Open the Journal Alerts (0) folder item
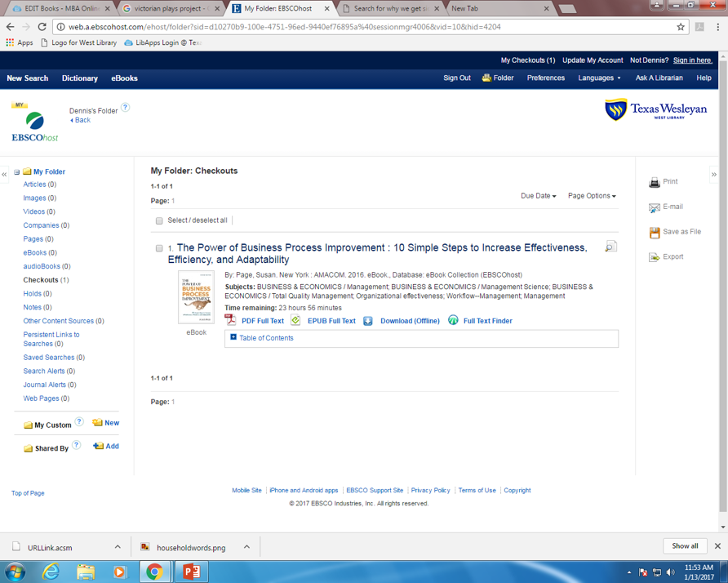 click(x=50, y=385)
